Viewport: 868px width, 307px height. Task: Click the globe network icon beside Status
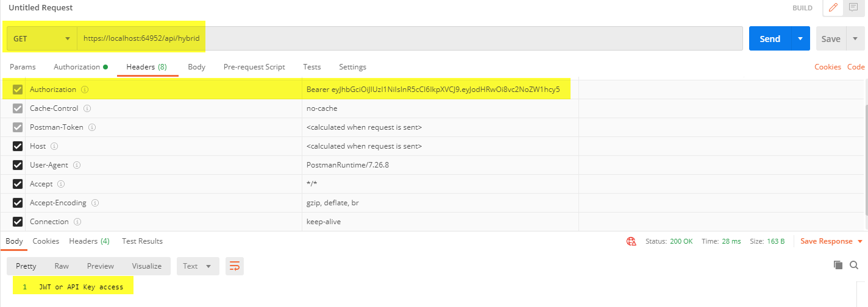[x=631, y=241]
